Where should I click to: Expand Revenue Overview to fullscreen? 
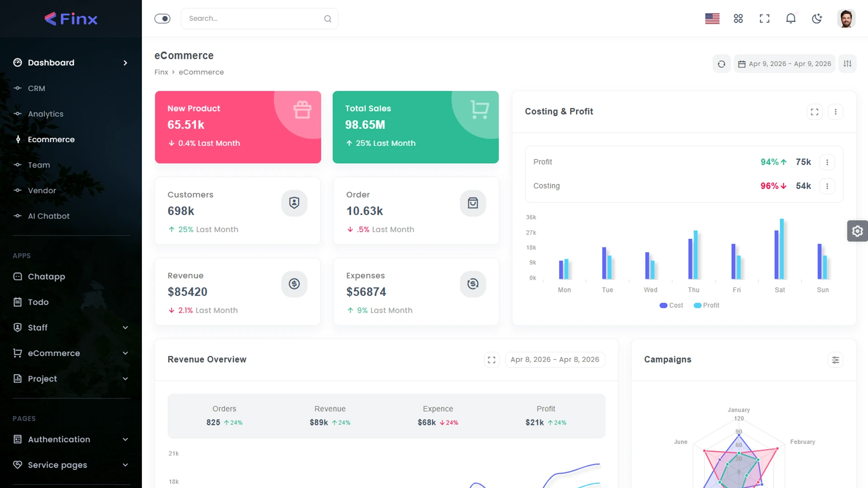(491, 360)
